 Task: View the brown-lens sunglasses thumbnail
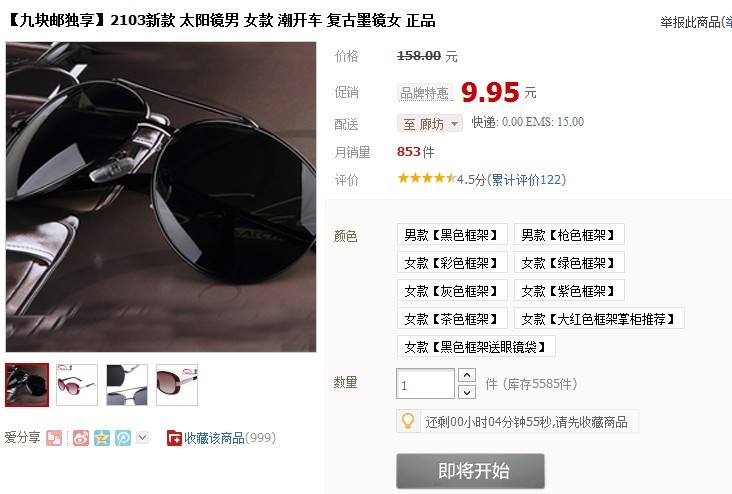pyautogui.click(x=177, y=385)
